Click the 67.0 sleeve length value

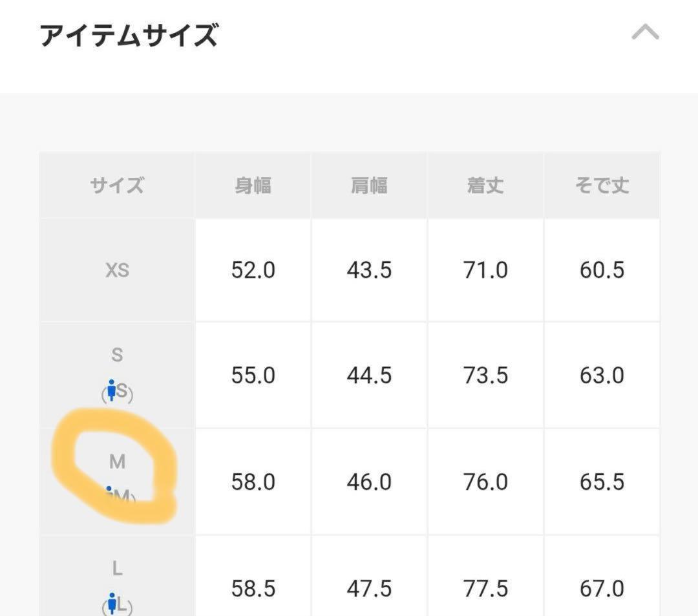pyautogui.click(x=602, y=589)
